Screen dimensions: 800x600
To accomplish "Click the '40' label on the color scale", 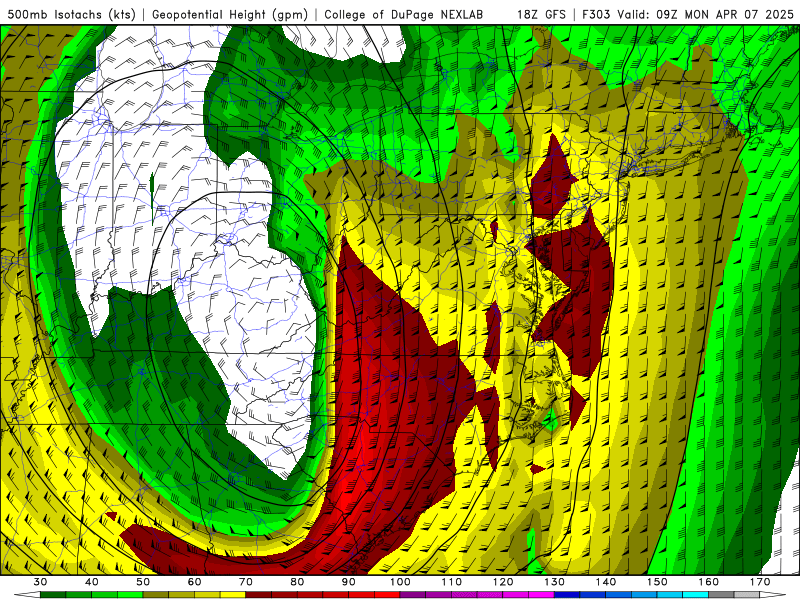I will pos(92,582).
